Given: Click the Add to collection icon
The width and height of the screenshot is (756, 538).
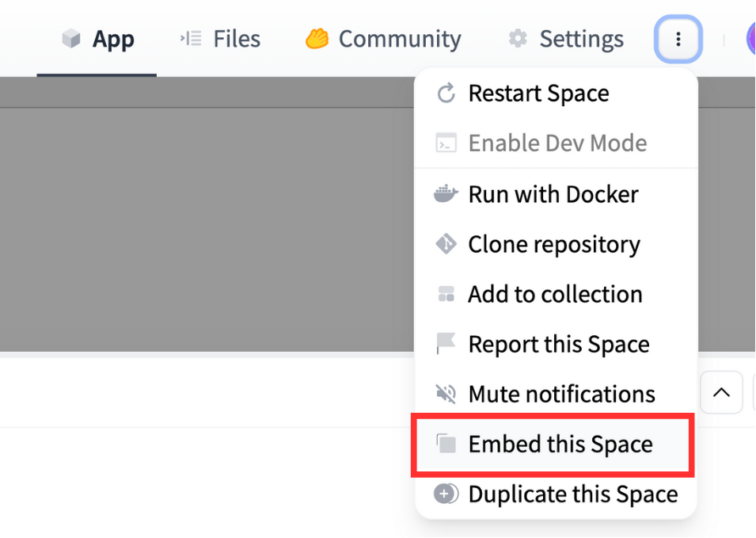Looking at the screenshot, I should coord(446,294).
